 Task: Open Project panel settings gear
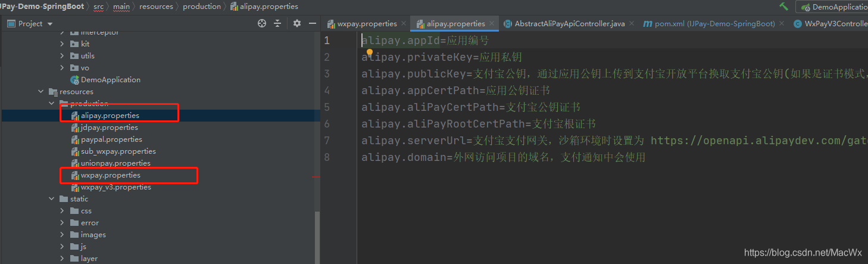297,24
